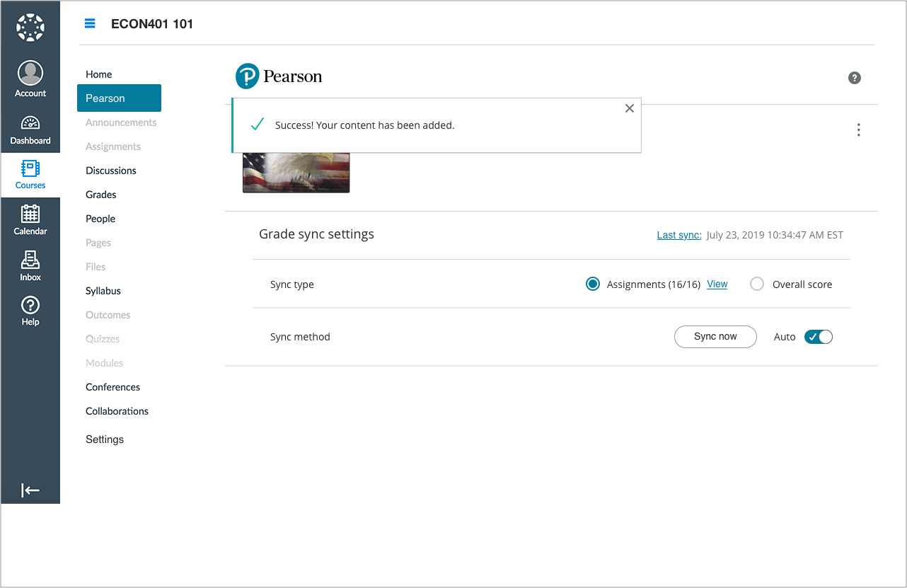Open Outcomes in course menu

coord(108,315)
